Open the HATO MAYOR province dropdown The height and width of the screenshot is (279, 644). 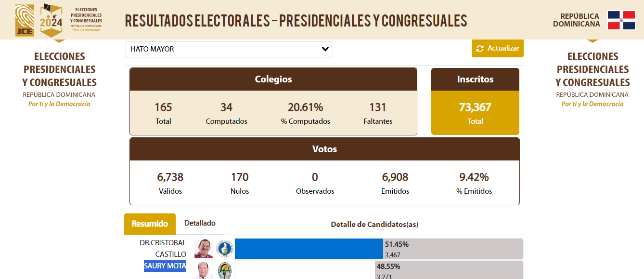(x=229, y=49)
